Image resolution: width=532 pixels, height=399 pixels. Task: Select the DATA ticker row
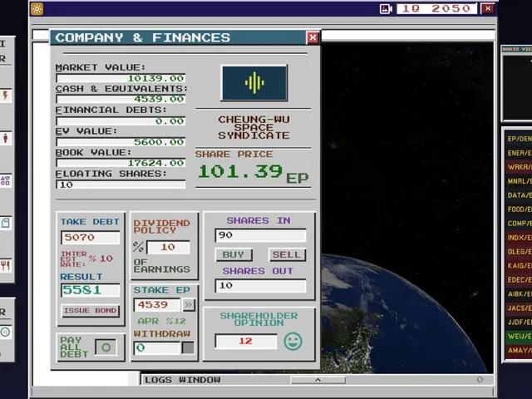click(519, 195)
